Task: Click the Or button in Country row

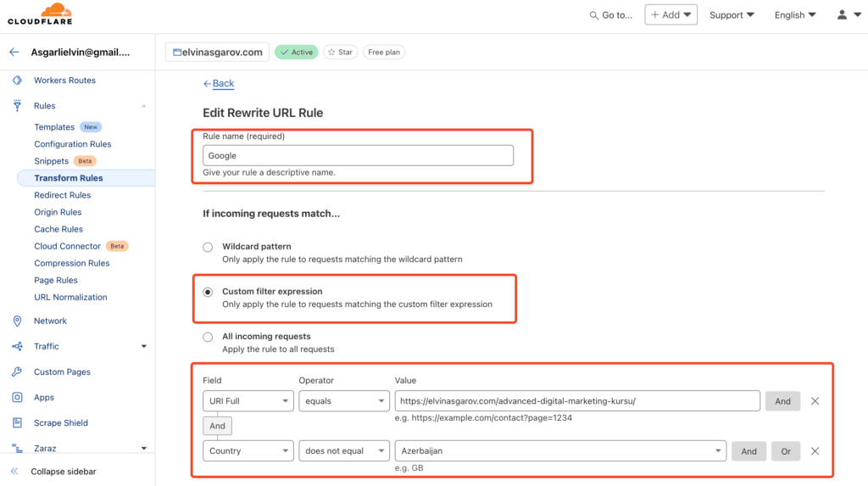Action: pyautogui.click(x=786, y=451)
